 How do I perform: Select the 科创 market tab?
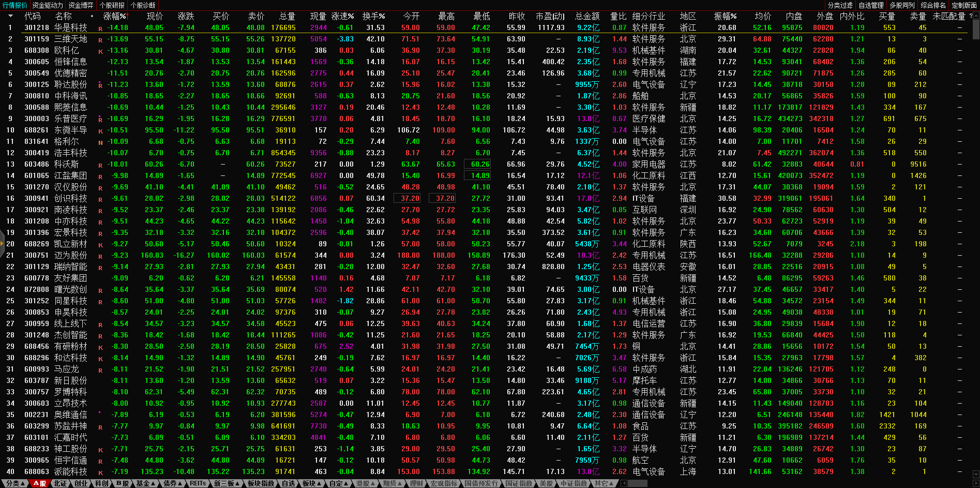click(102, 483)
